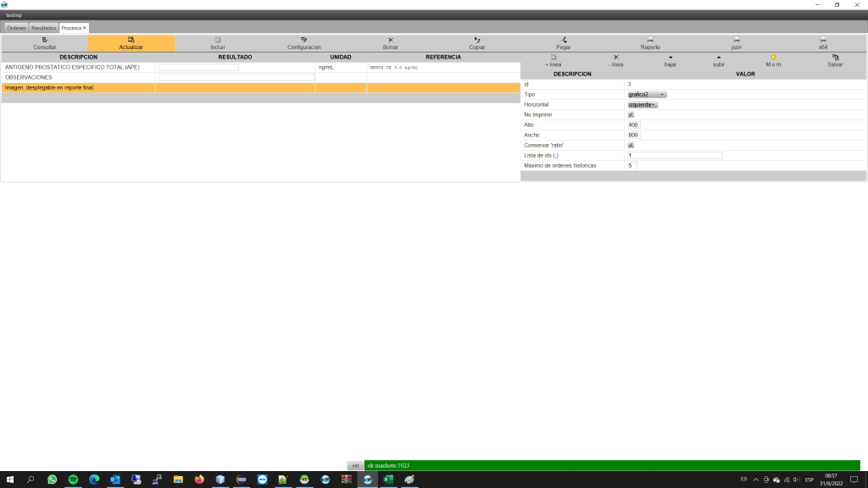Click the OBSERVACIONES result input field
The width and height of the screenshot is (868, 488).
[x=237, y=77]
